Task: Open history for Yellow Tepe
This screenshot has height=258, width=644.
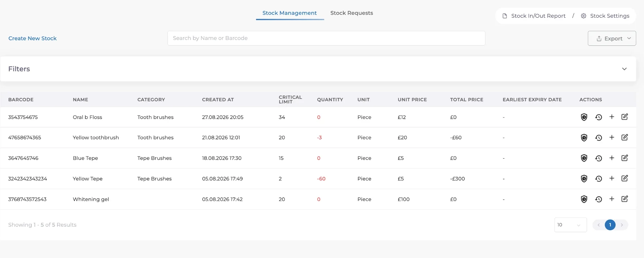Action: click(599, 179)
